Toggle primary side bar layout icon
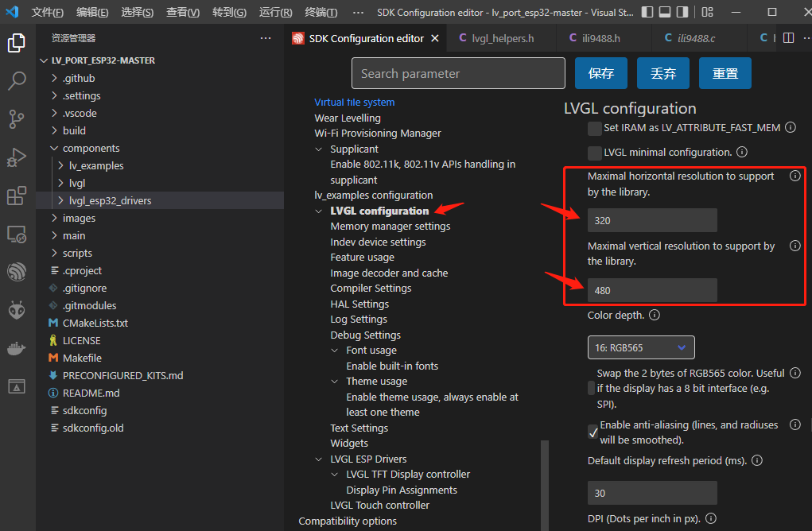The width and height of the screenshot is (812, 531). click(647, 12)
